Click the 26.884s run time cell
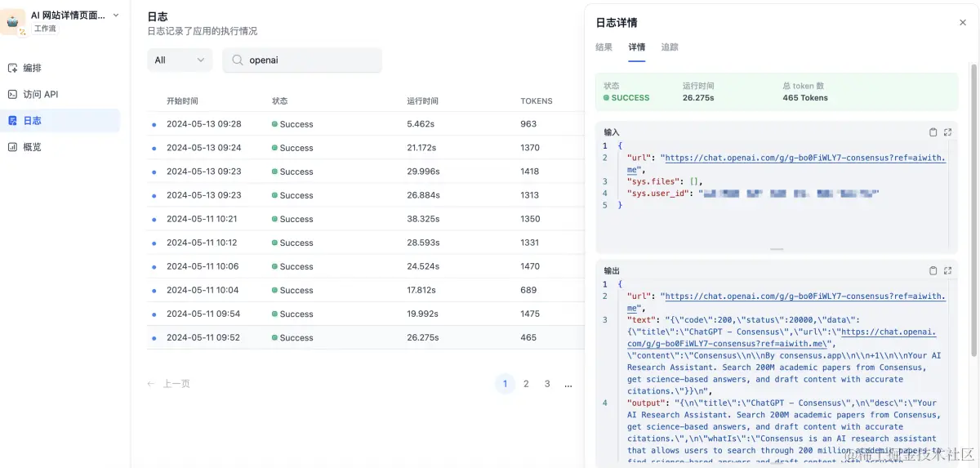 pos(423,195)
